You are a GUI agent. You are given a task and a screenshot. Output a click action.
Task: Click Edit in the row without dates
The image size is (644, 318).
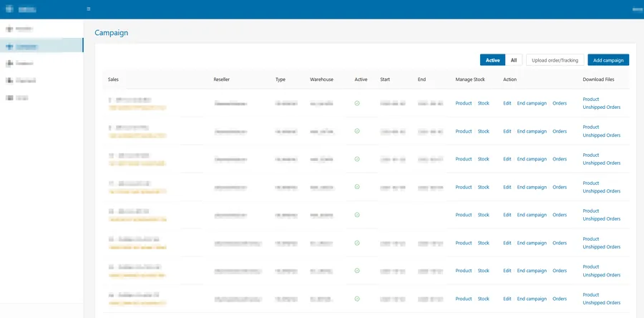click(x=507, y=215)
